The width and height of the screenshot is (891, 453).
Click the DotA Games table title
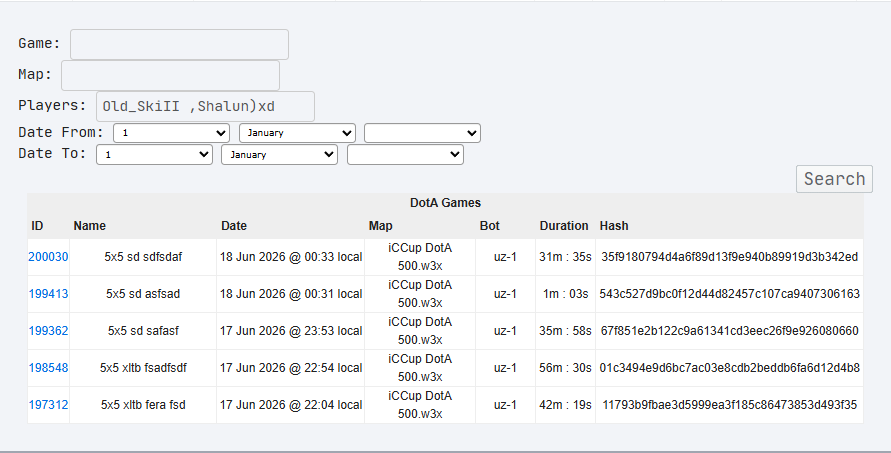(446, 203)
